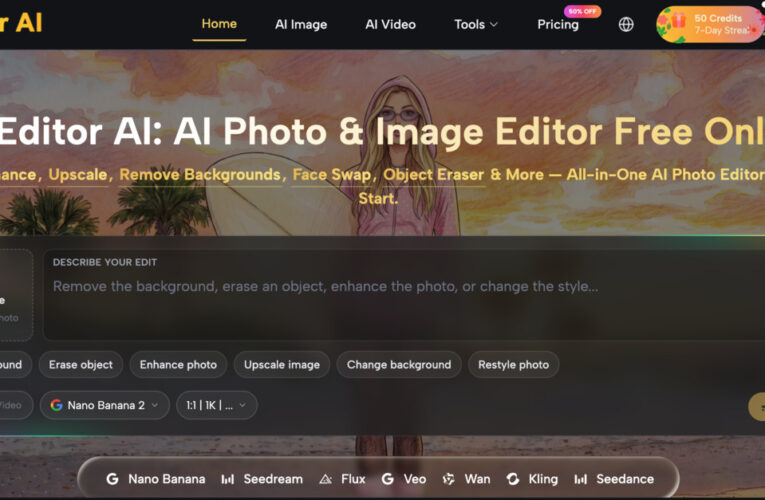Click the yellow generate button
Viewport: 765px width, 500px height.
pos(757,406)
